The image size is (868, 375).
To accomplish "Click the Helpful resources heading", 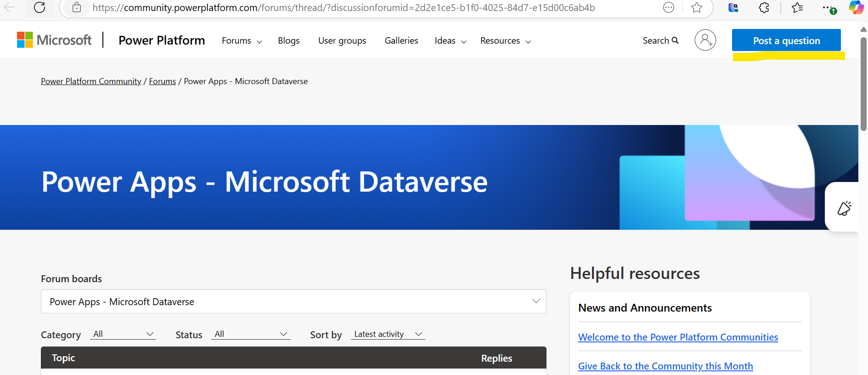I will click(635, 273).
